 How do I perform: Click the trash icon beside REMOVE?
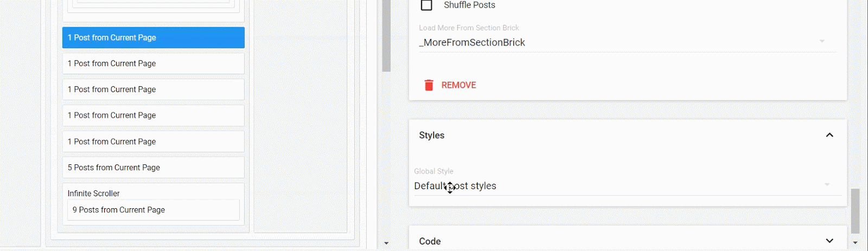pos(429,85)
